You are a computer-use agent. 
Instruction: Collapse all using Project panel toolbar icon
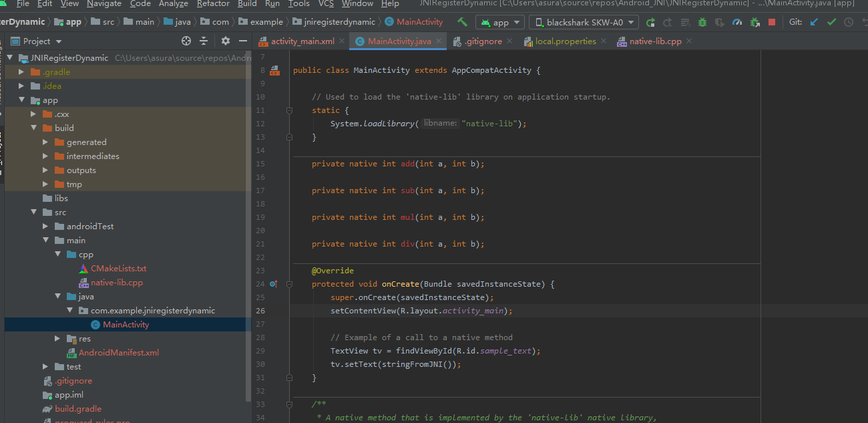[204, 41]
